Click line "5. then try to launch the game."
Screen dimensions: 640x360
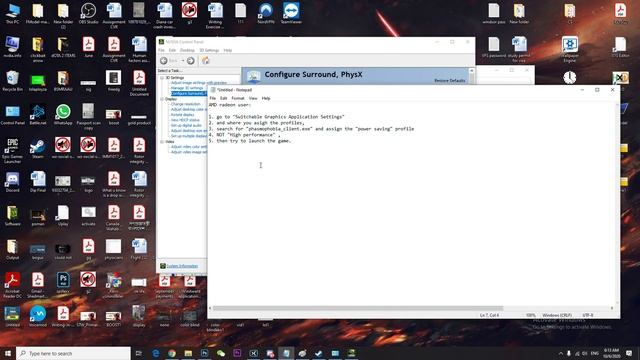point(250,141)
